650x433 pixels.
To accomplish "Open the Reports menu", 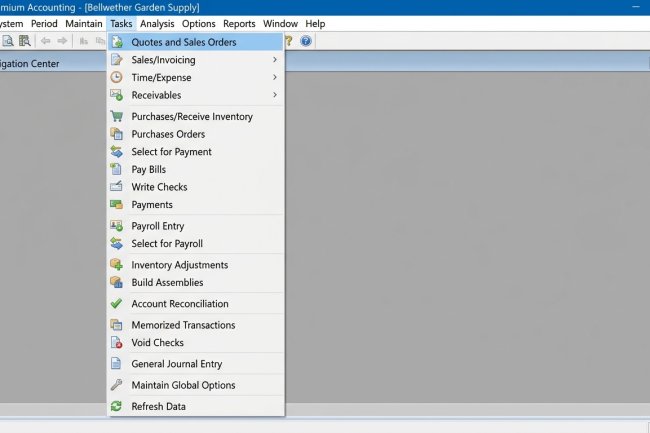I will click(x=239, y=24).
